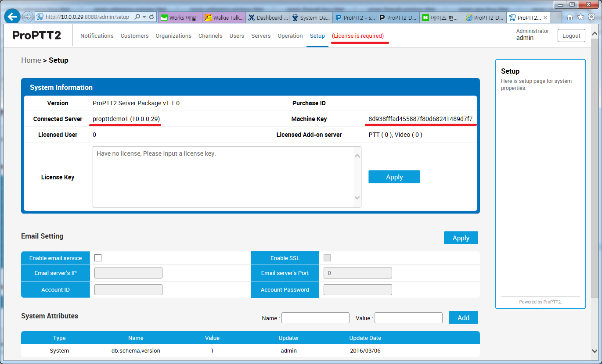This screenshot has height=364, width=602.
Task: Open browser tools gear icon
Action: point(591,17)
